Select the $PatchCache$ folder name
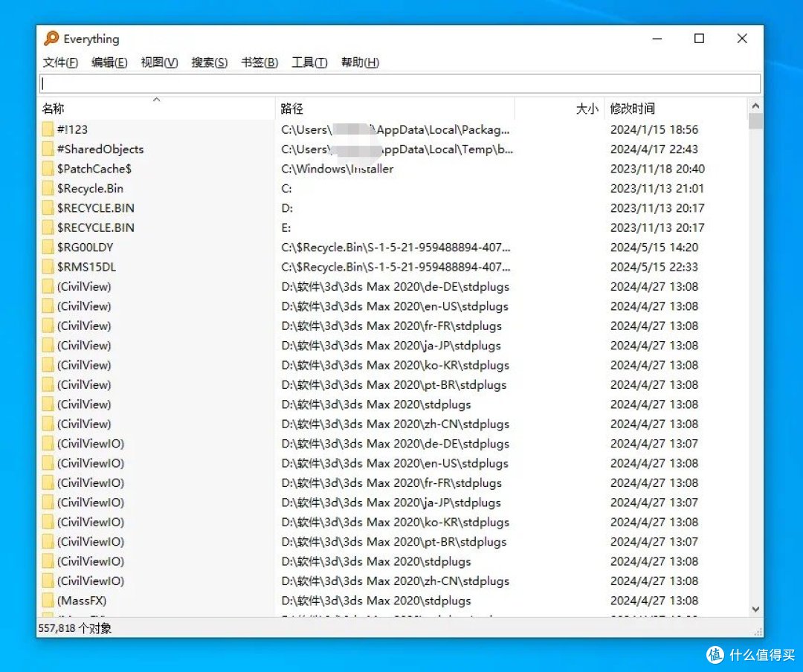 coord(94,169)
